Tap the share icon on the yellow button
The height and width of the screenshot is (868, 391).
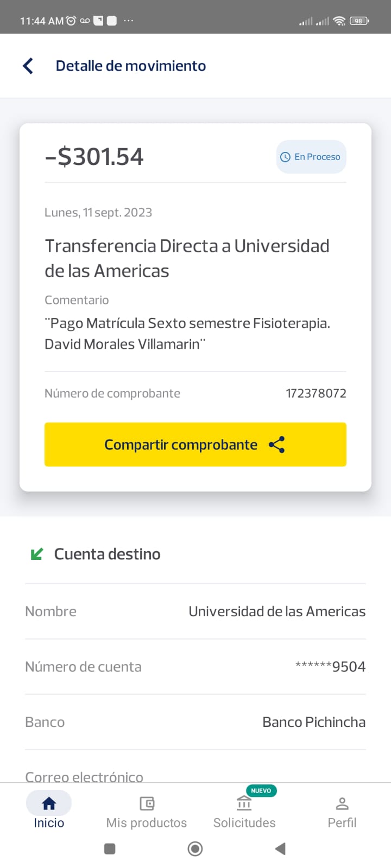(x=277, y=445)
